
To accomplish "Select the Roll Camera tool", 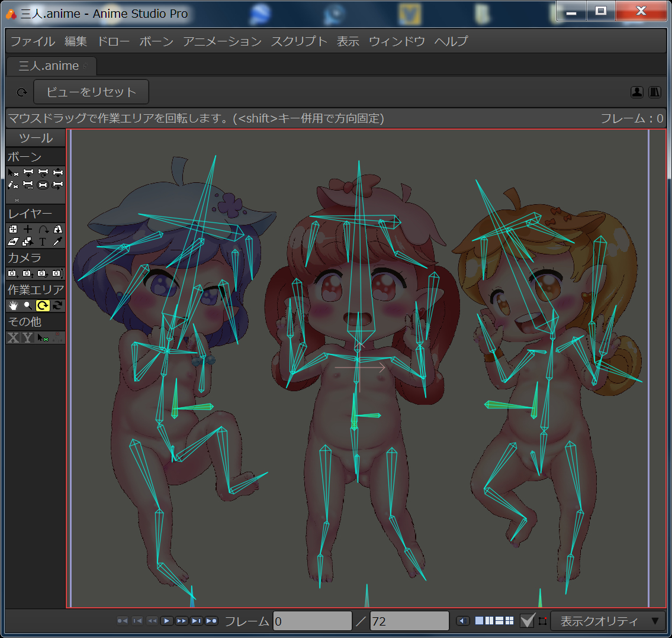I will pyautogui.click(x=43, y=273).
